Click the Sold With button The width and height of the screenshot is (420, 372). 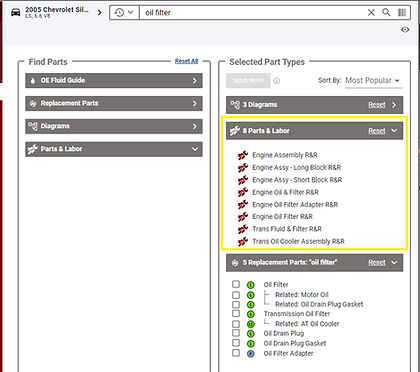click(x=248, y=81)
